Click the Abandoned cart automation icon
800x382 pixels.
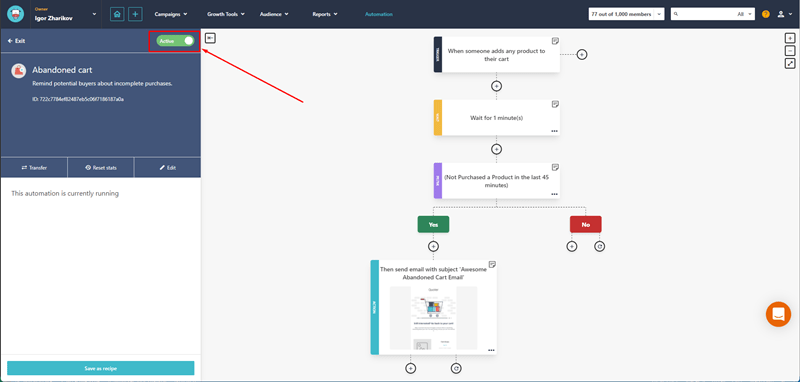pyautogui.click(x=19, y=71)
